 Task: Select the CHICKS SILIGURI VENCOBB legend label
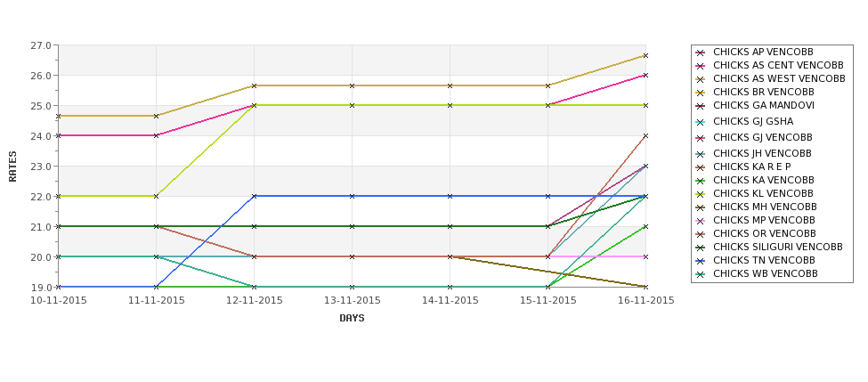pos(778,247)
